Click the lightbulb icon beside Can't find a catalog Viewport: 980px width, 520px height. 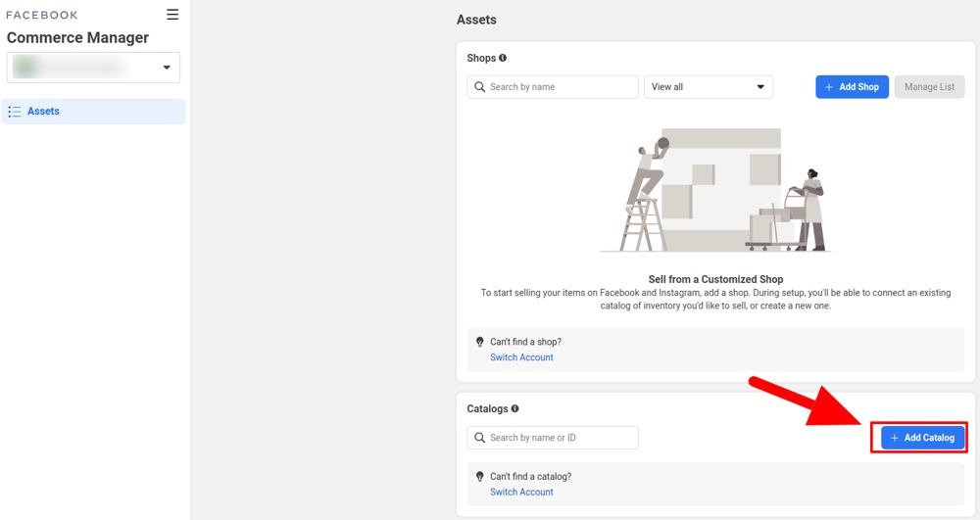(480, 477)
